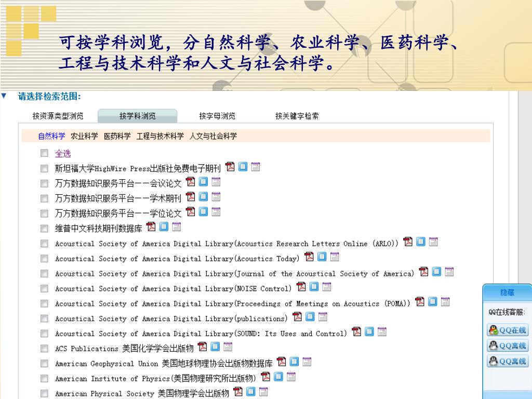Click calendar icon for 万方 会议论文 row
532x399 pixels.
tap(216, 181)
